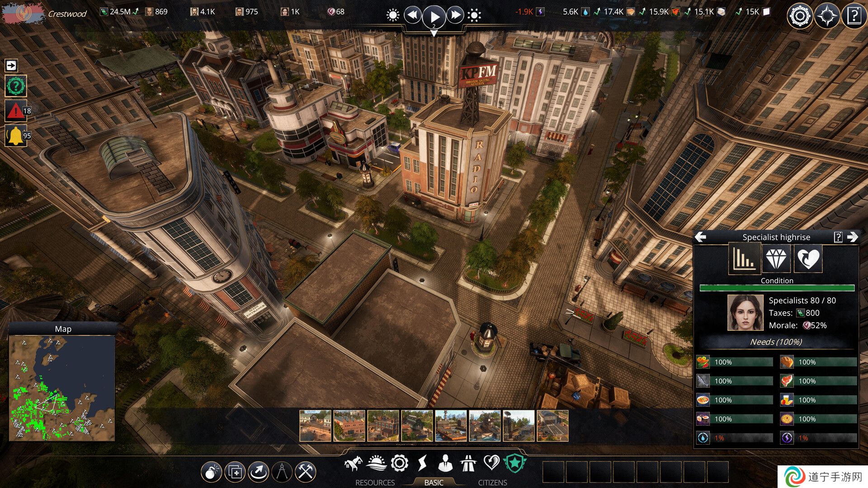The height and width of the screenshot is (488, 868).
Task: Click the 4.1K worker population counter
Action: click(x=203, y=12)
